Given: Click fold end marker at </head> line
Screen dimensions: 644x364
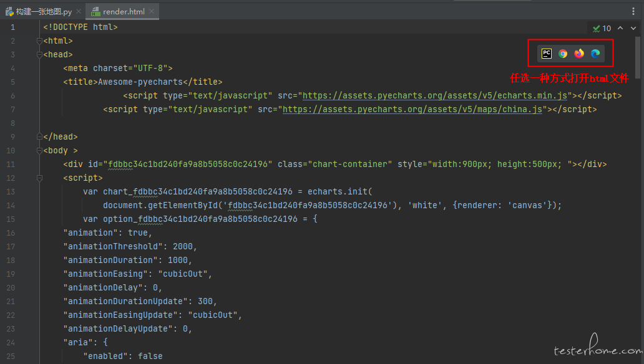Looking at the screenshot, I should (39, 136).
